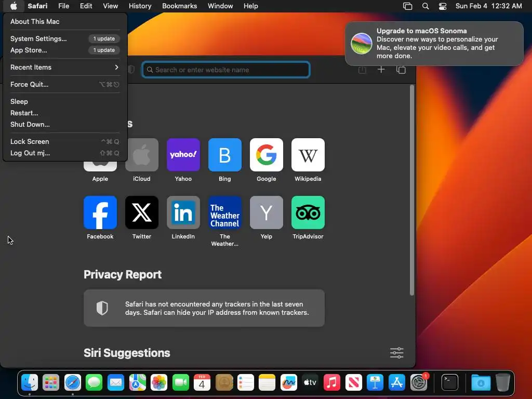Open Yahoo favorite tile
The width and height of the screenshot is (532, 399).
point(183,155)
